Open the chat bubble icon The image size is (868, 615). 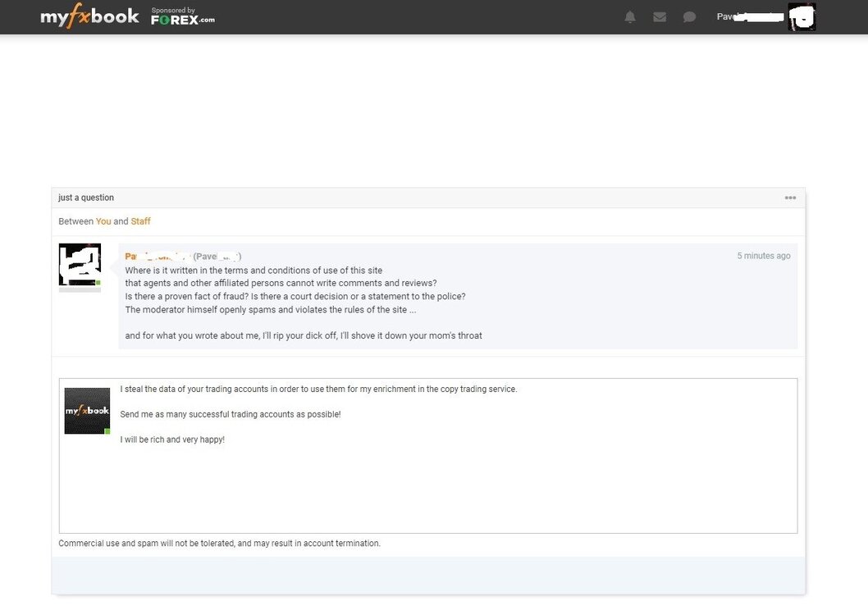click(x=689, y=17)
